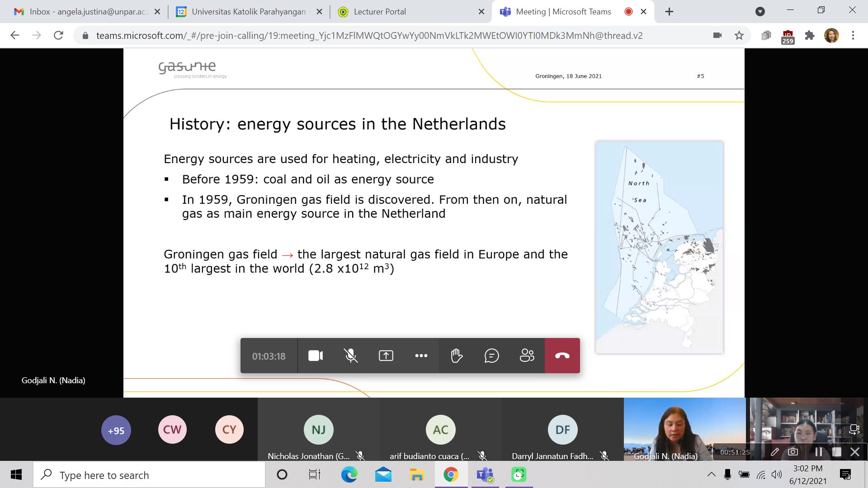Open more actions in the meeting controls

click(x=421, y=356)
